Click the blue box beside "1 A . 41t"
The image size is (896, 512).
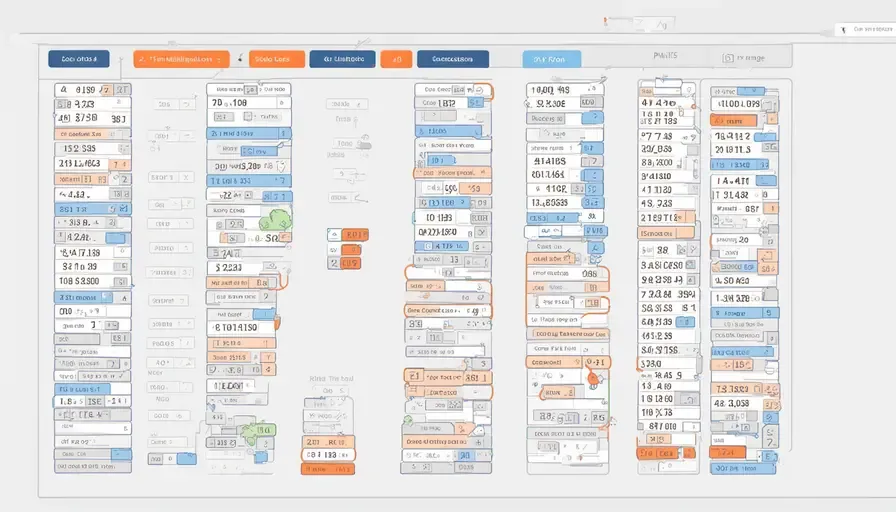point(766,181)
